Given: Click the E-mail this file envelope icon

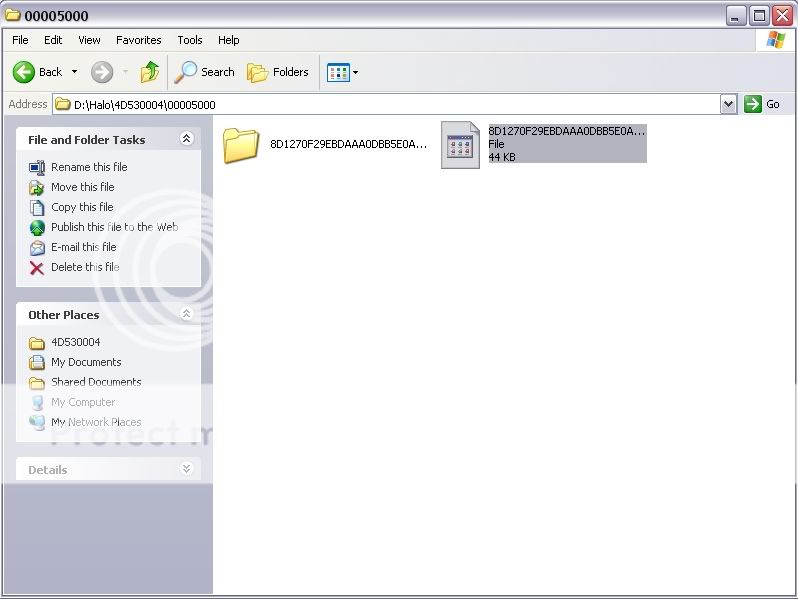Looking at the screenshot, I should pos(37,247).
